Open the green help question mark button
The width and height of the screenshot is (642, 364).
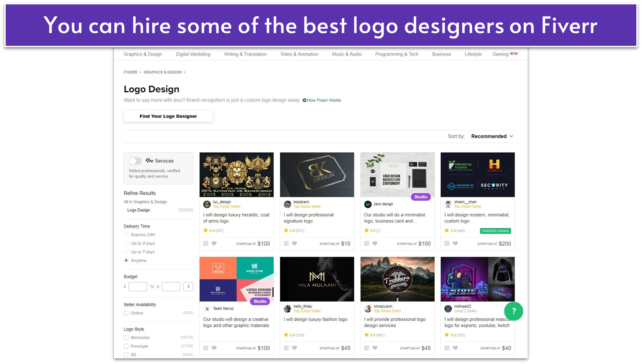pyautogui.click(x=514, y=311)
